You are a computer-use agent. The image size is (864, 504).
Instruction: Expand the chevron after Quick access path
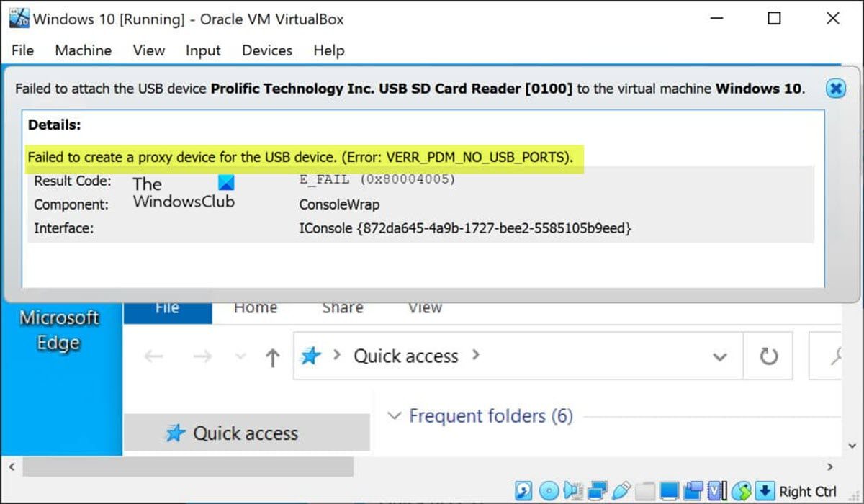point(475,355)
